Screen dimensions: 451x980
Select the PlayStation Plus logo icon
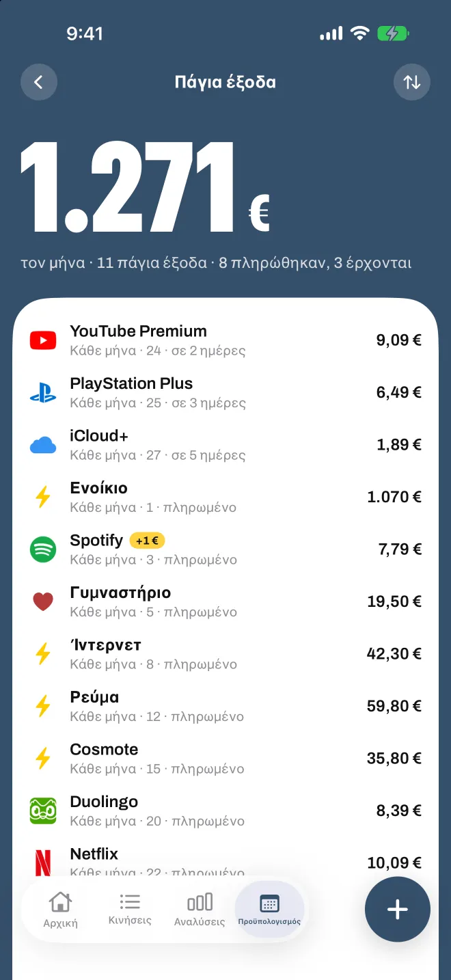pos(43,392)
